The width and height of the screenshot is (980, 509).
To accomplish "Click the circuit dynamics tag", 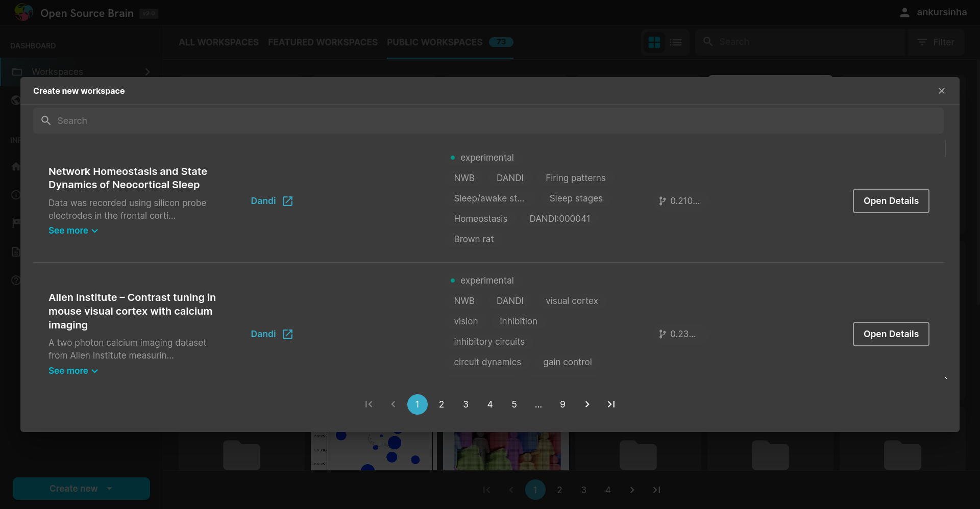I will [487, 362].
